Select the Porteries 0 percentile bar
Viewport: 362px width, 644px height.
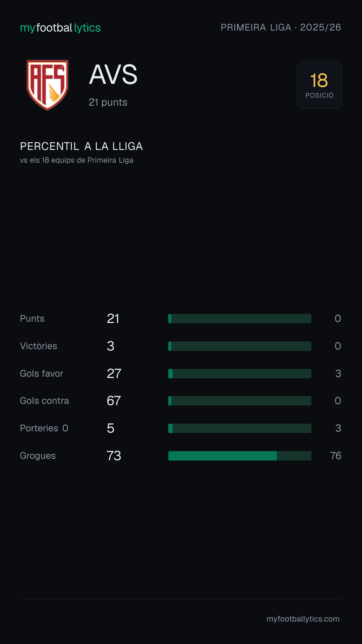click(240, 428)
